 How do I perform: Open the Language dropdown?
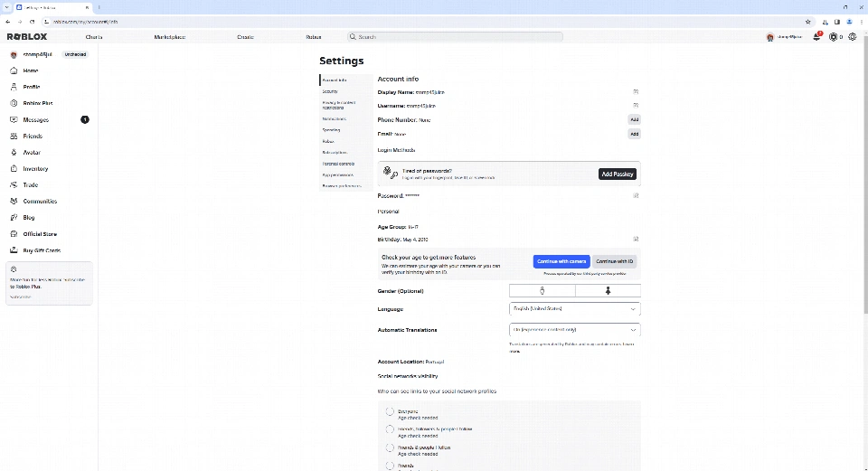pos(575,309)
